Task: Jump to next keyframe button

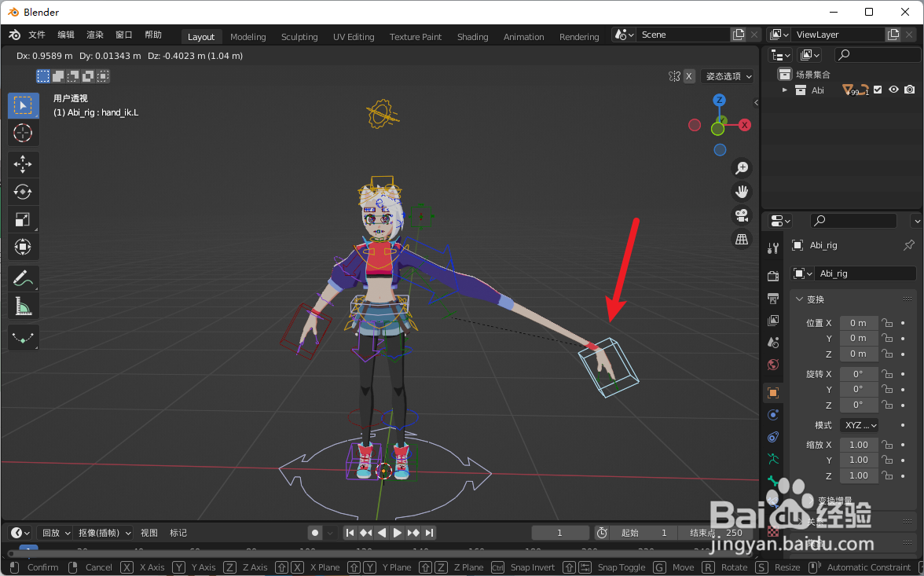Action: click(x=413, y=533)
